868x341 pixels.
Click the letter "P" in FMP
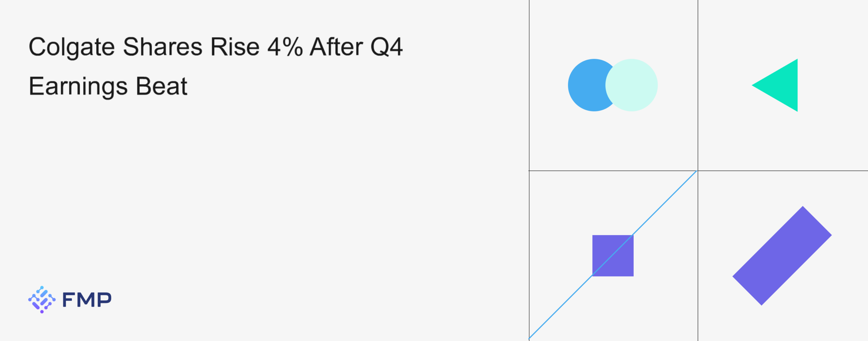tap(104, 300)
